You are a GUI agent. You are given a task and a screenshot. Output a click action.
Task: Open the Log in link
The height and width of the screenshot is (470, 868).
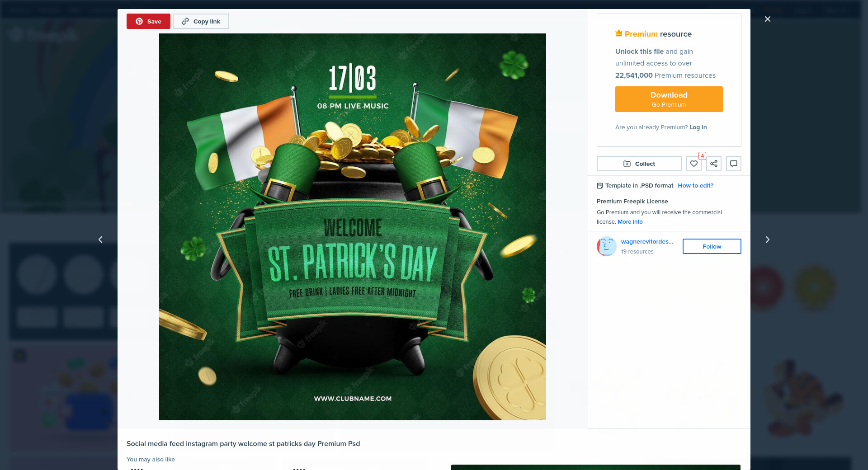(x=698, y=127)
